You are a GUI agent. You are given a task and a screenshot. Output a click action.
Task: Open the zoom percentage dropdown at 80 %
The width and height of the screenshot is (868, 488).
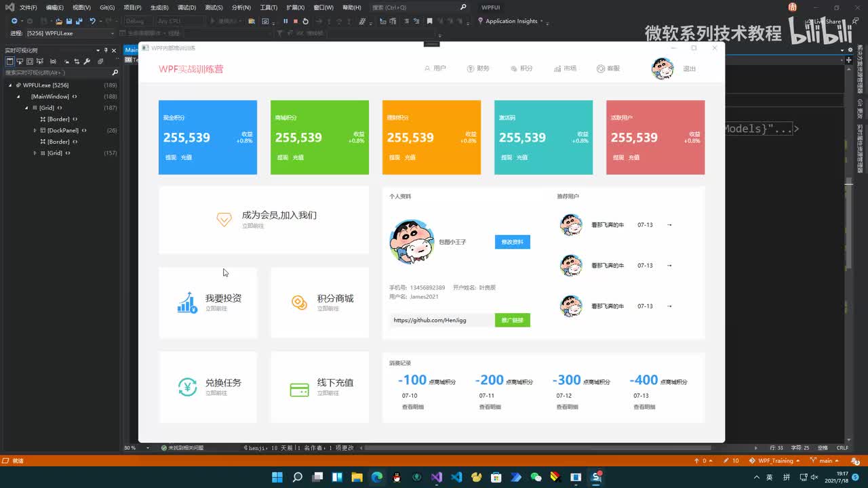[136, 448]
